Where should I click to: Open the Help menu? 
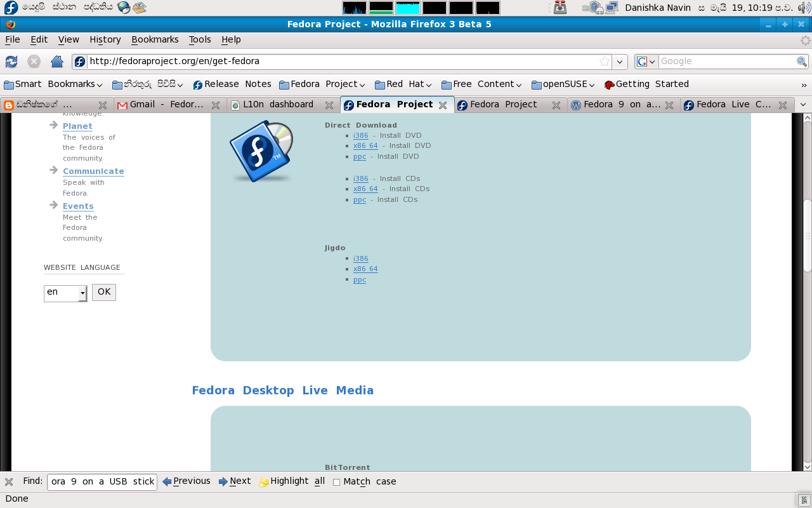coord(231,39)
